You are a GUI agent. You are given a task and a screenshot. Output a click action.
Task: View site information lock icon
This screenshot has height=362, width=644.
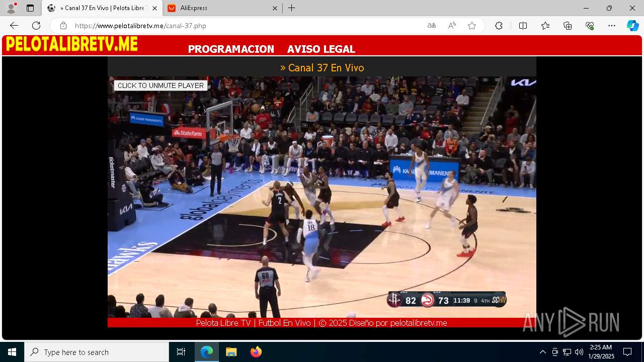pos(63,26)
